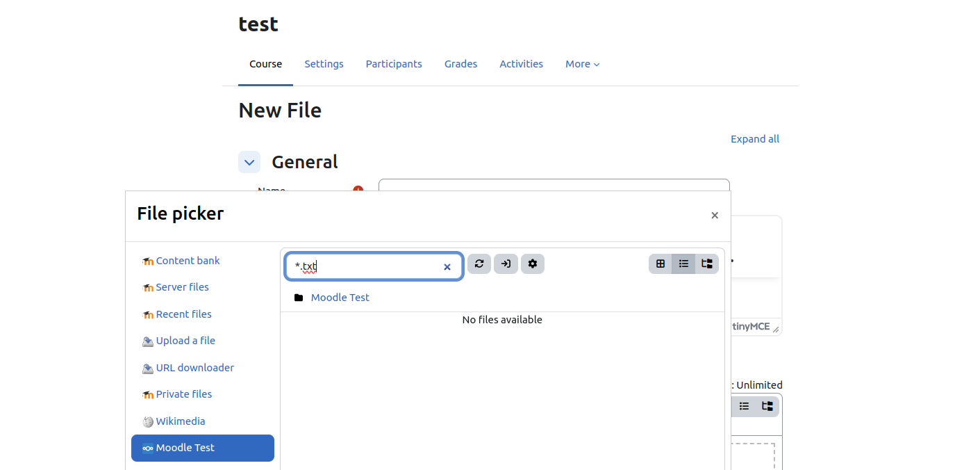The height and width of the screenshot is (470, 980).
Task: Switch file picker to list view
Action: tap(683, 264)
